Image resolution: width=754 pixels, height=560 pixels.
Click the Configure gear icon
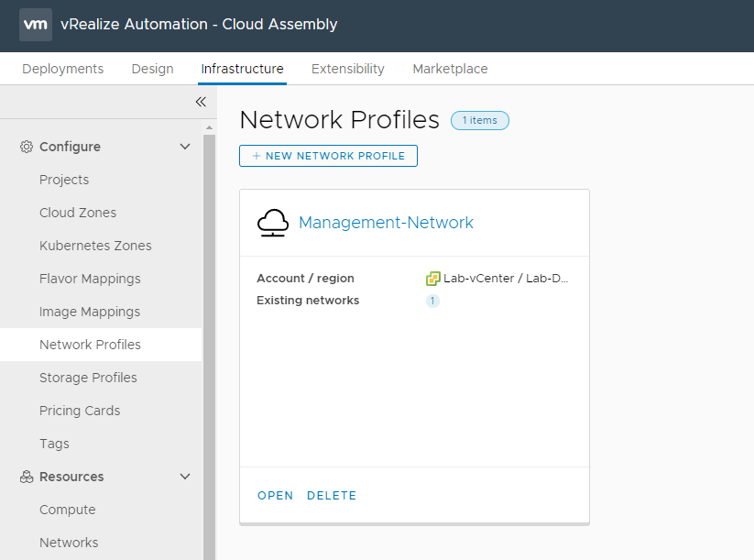tap(27, 147)
